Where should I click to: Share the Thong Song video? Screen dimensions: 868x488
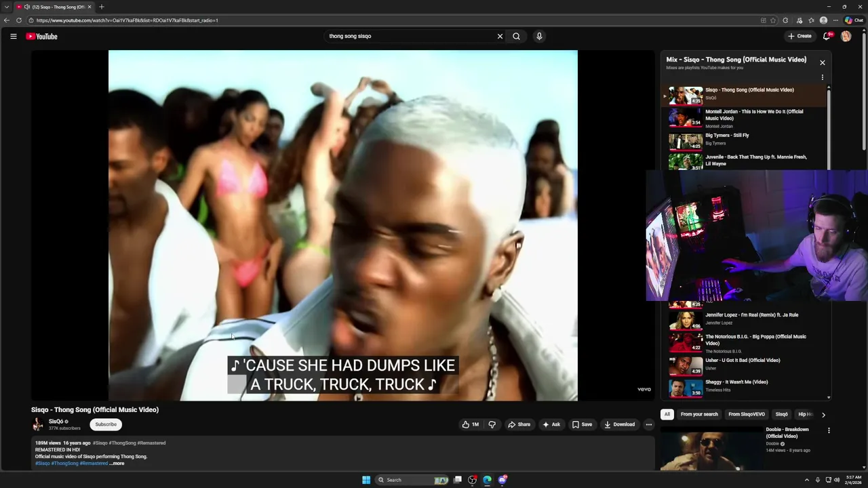519,424
